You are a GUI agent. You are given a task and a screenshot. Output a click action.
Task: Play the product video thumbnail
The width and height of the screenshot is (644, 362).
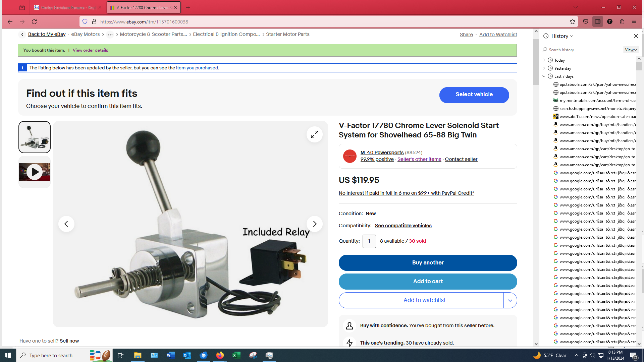point(35,172)
